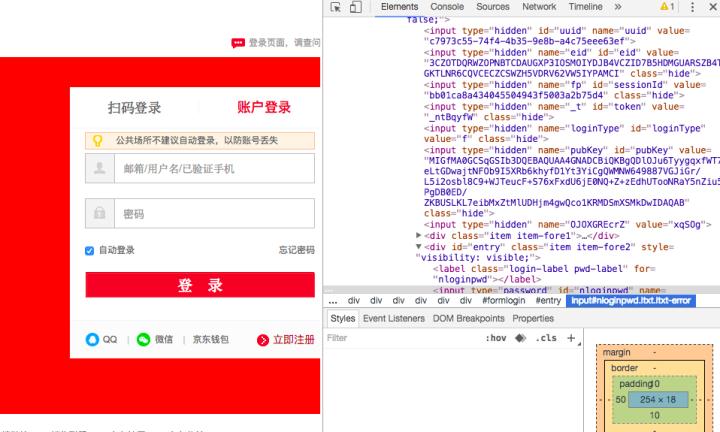Show more DevTools tabs chevron
720x432 pixels.
(x=618, y=7)
